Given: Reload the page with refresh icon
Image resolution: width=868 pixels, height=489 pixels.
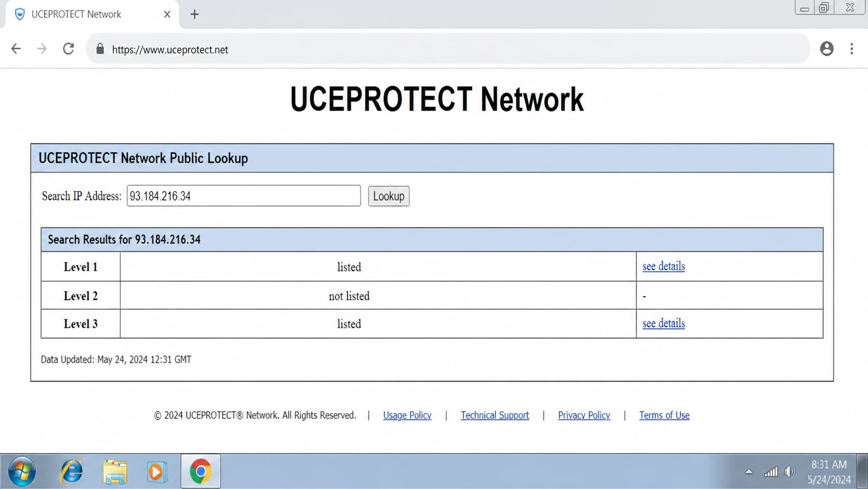Looking at the screenshot, I should 69,49.
